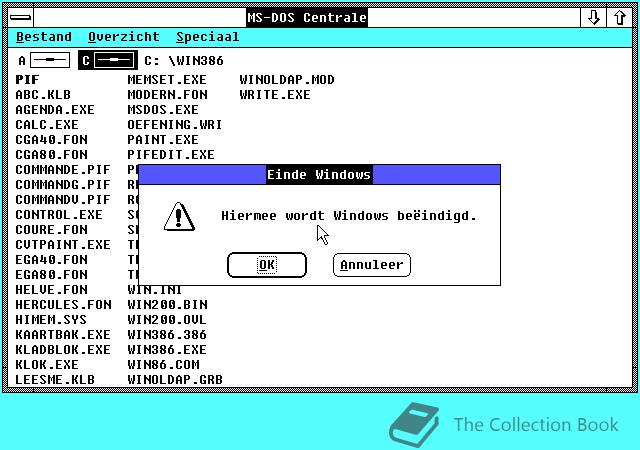The width and height of the screenshot is (640, 450).
Task: Select WIN200.OVL file
Action: tap(167, 320)
